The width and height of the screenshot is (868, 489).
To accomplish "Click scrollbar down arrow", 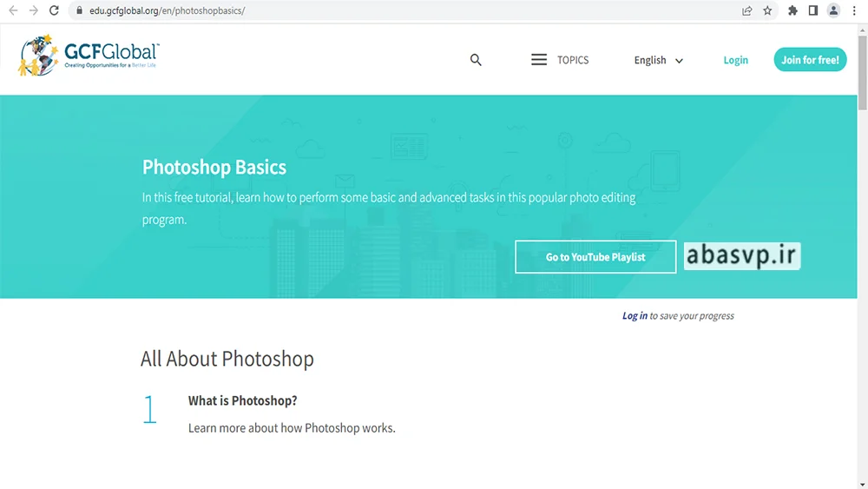I will tap(863, 484).
